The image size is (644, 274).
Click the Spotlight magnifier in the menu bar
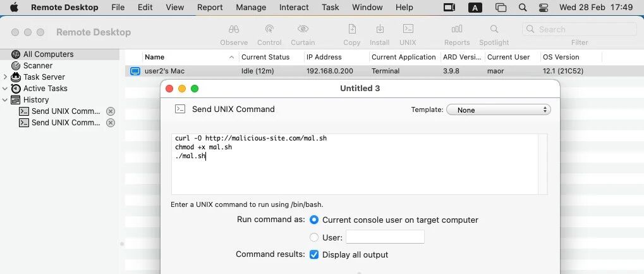[523, 7]
